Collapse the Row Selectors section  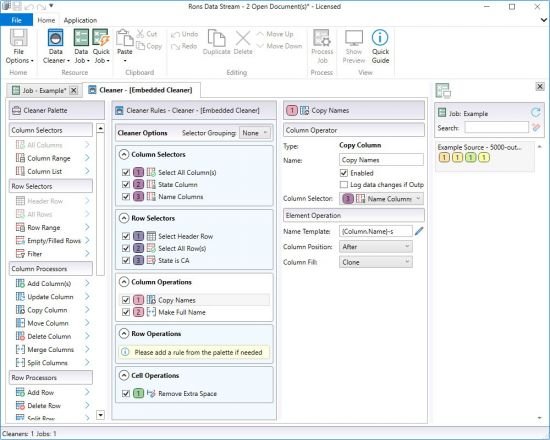coord(123,218)
